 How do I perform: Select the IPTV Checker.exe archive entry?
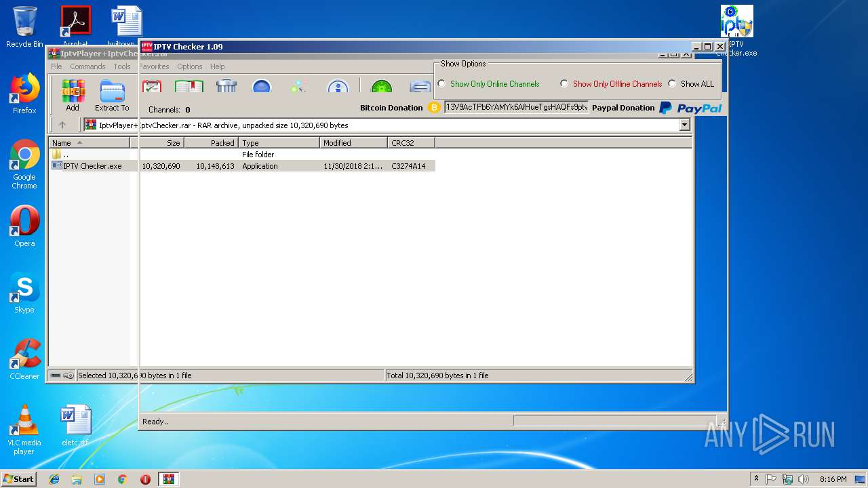[x=242, y=166]
